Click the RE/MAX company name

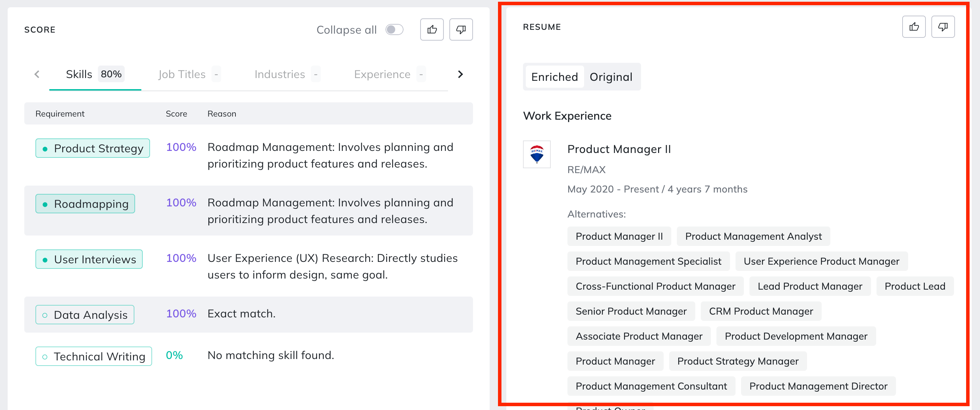(x=586, y=170)
